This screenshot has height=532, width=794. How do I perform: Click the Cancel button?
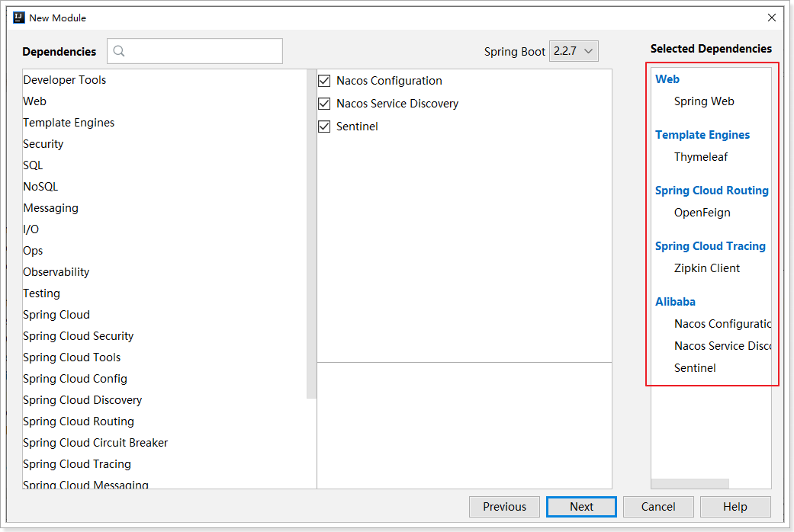[658, 507]
